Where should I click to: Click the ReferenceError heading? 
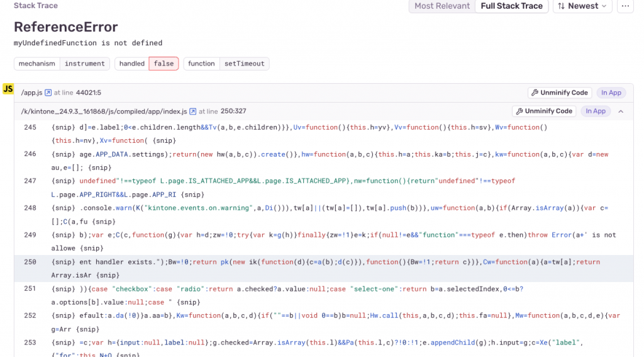pyautogui.click(x=65, y=27)
